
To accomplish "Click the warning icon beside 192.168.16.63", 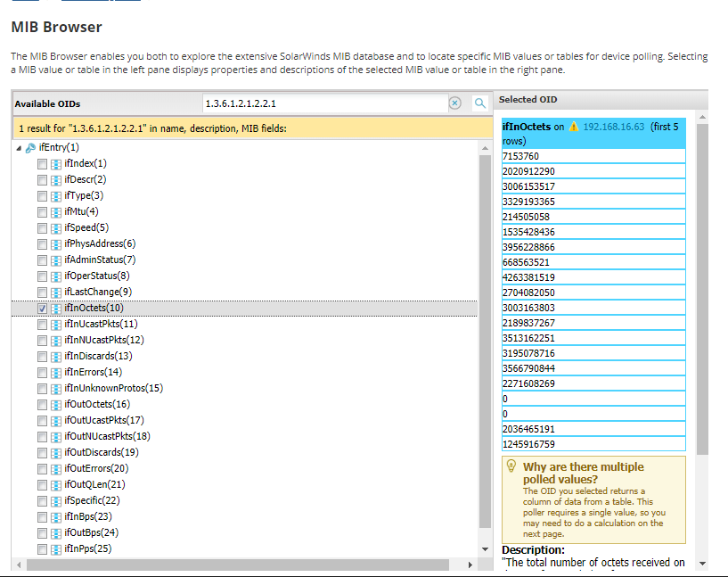I will point(574,127).
